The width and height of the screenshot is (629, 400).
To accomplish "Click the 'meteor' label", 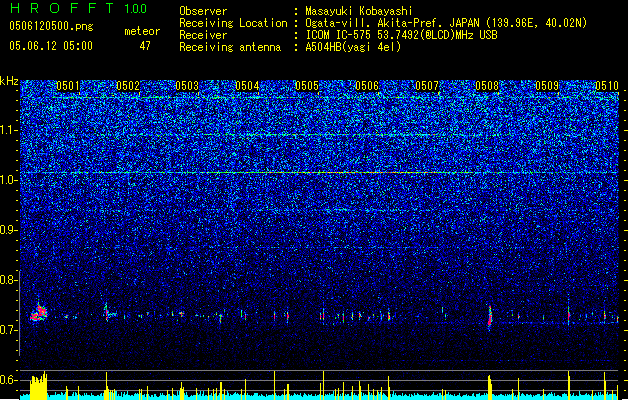I will pyautogui.click(x=142, y=31).
